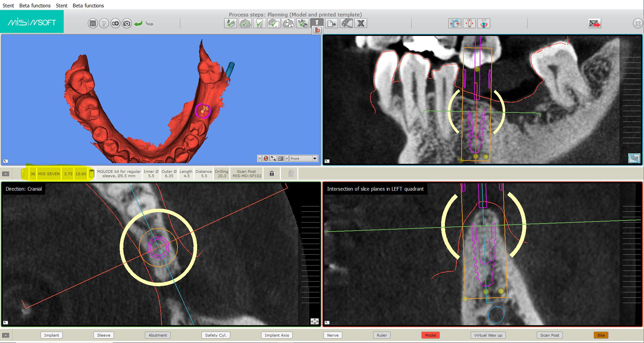The width and height of the screenshot is (644, 343).
Task: Open the tooth checkmark process step
Action: pyautogui.click(x=259, y=23)
